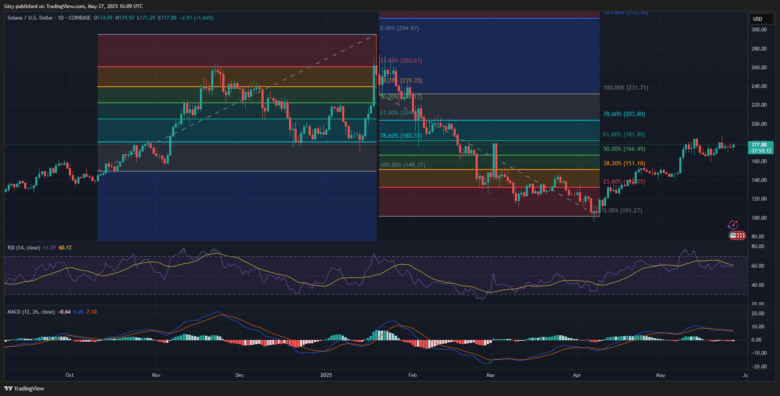Click the Fib label 100.00% (149.37)

click(x=402, y=165)
